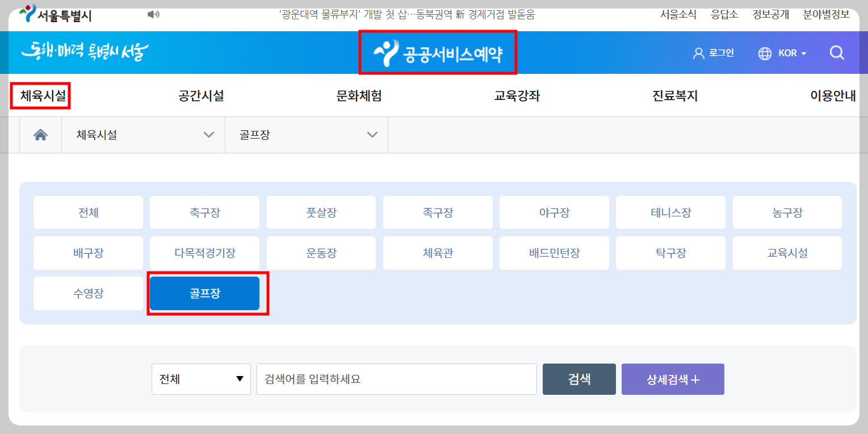Go home using the house icon
The height and width of the screenshot is (434, 868).
click(x=40, y=135)
